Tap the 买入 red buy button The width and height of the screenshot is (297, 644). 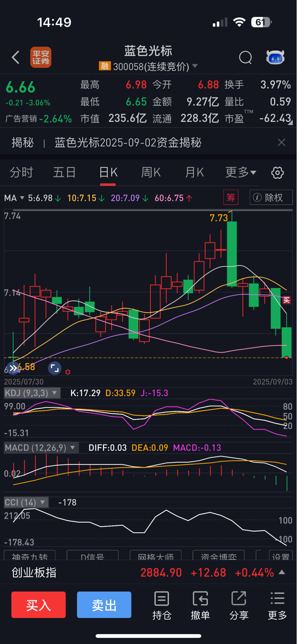click(x=39, y=605)
